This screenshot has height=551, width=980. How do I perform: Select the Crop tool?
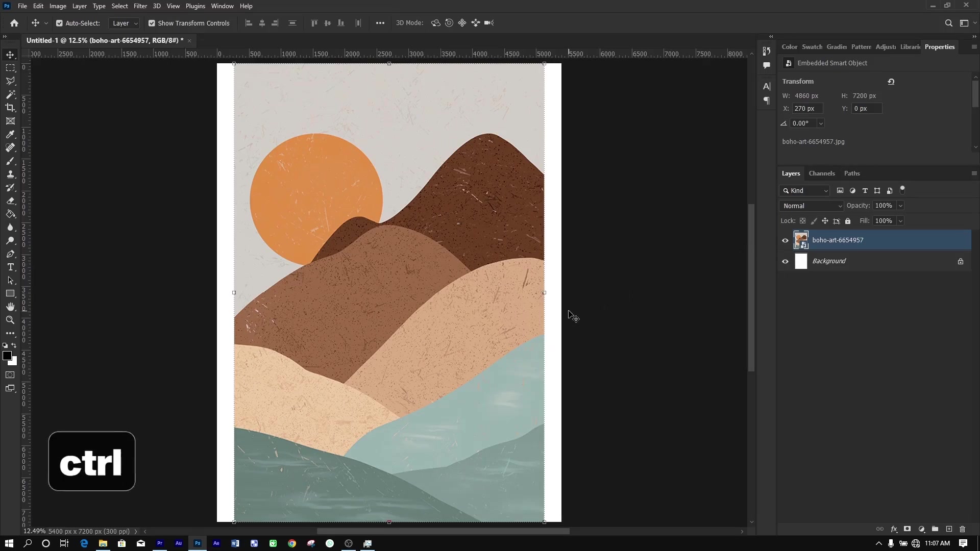coord(10,108)
